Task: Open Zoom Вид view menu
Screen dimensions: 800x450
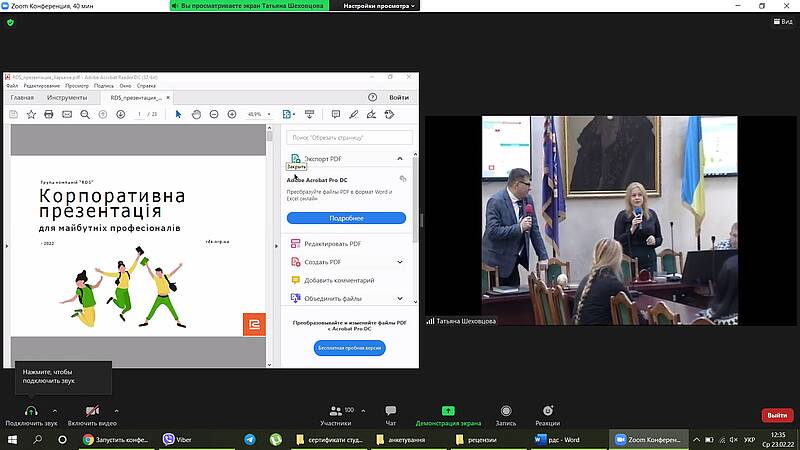Action: pyautogui.click(x=783, y=21)
